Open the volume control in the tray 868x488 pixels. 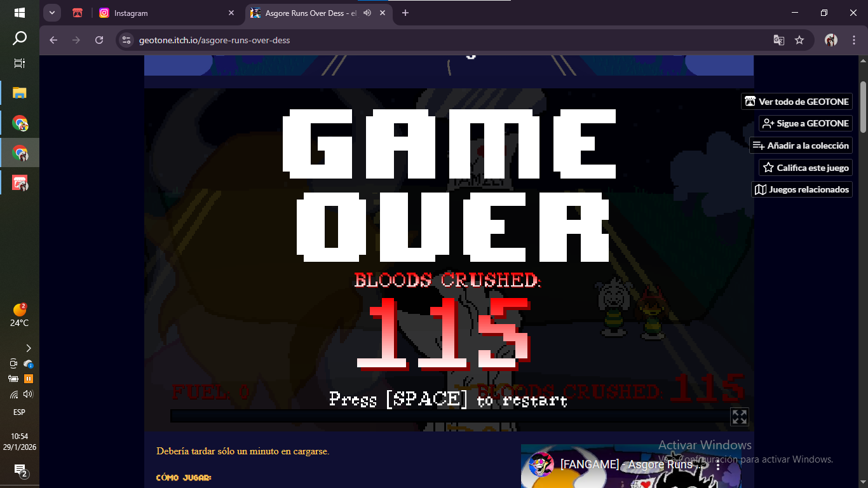coord(28,394)
